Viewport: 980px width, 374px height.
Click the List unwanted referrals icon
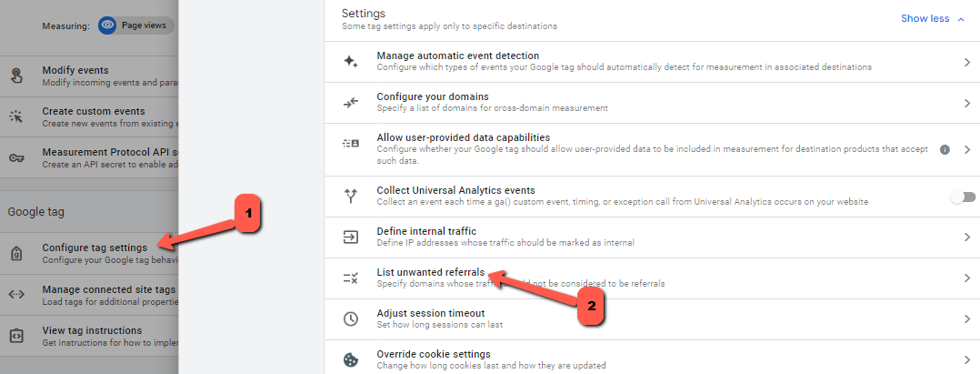click(351, 278)
